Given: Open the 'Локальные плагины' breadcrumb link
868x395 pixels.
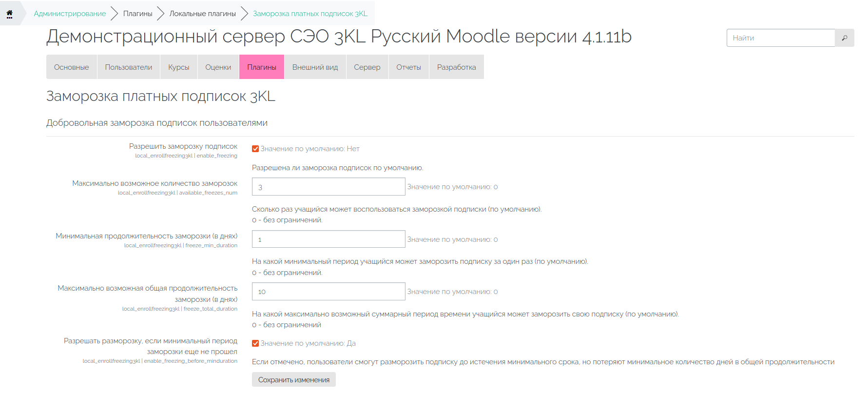Looking at the screenshot, I should click(202, 14).
